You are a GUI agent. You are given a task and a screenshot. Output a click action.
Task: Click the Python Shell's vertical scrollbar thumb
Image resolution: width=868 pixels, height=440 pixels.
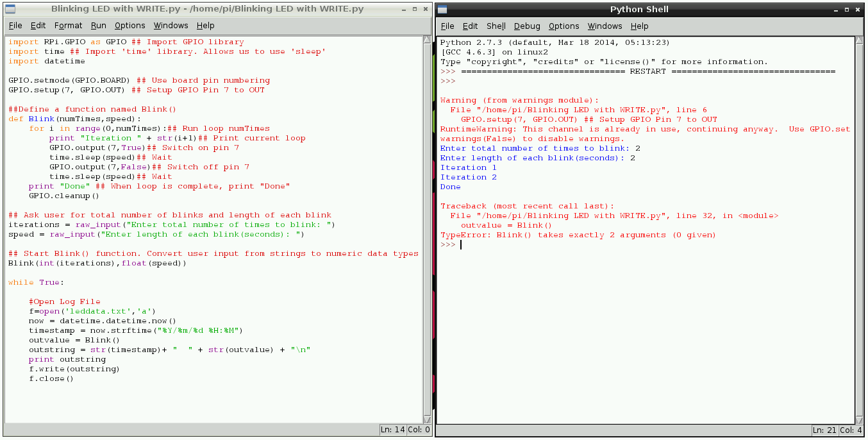[x=860, y=230]
